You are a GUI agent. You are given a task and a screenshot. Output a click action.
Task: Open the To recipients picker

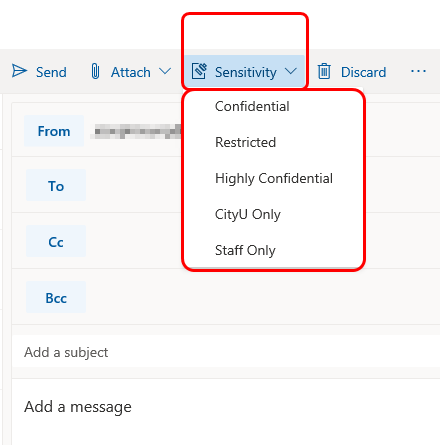coord(56,185)
